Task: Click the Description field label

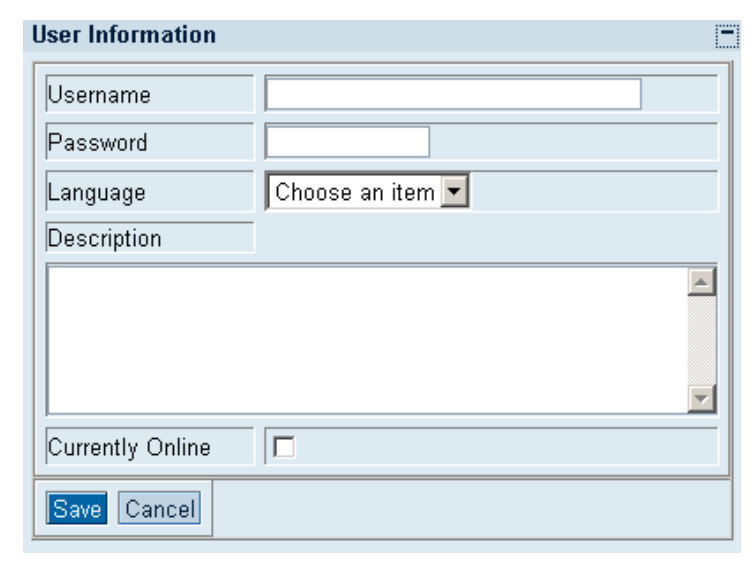Action: [105, 239]
